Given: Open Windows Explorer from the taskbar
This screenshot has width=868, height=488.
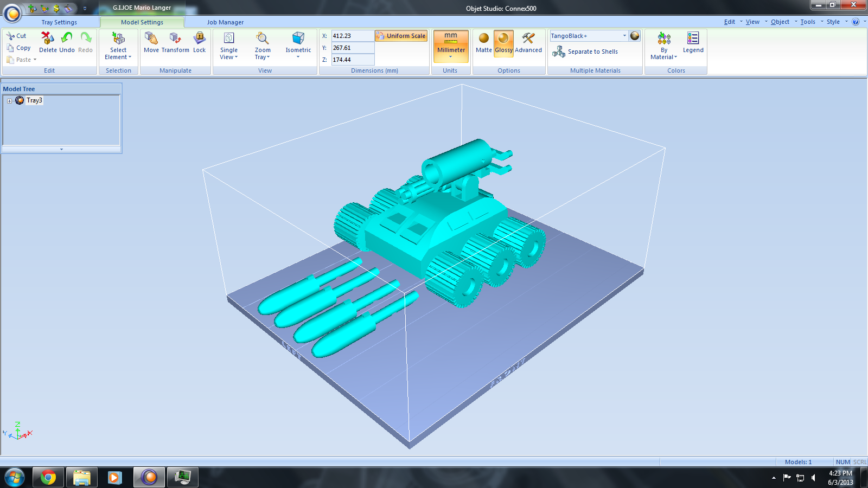Looking at the screenshot, I should point(82,478).
